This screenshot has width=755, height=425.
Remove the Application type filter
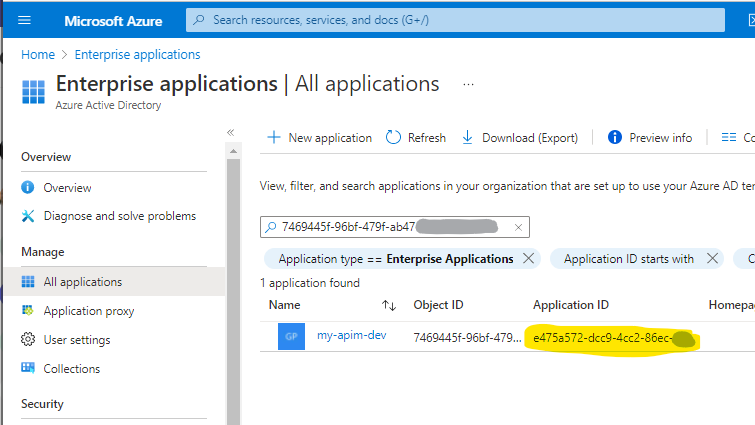[x=528, y=258]
